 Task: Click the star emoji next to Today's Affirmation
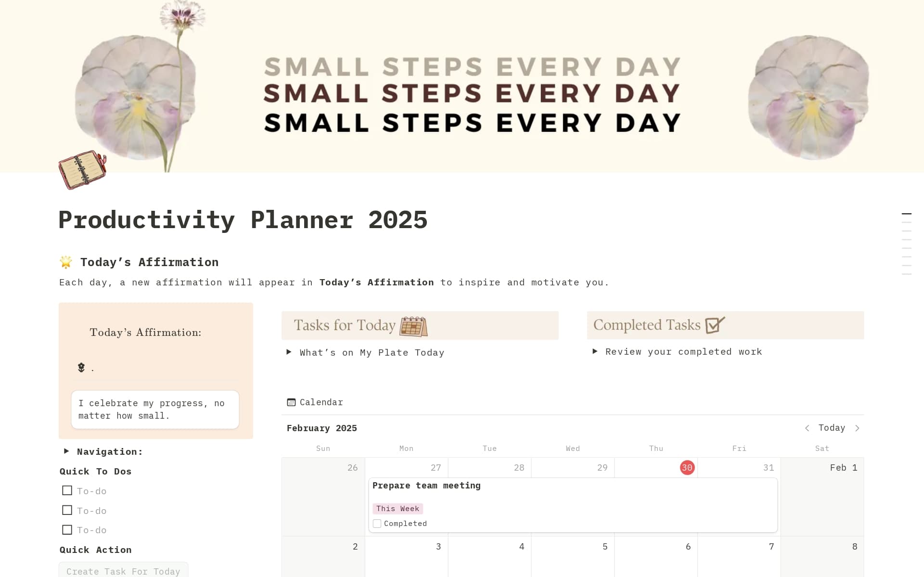(66, 262)
